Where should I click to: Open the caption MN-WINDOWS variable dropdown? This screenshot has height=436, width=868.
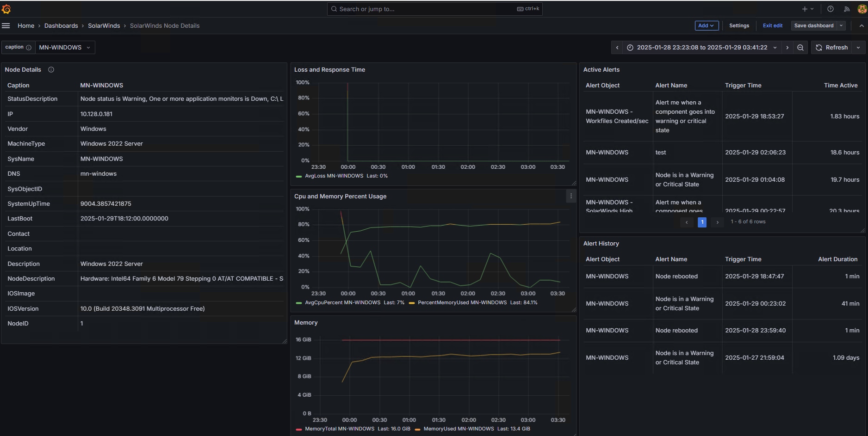[x=65, y=48]
